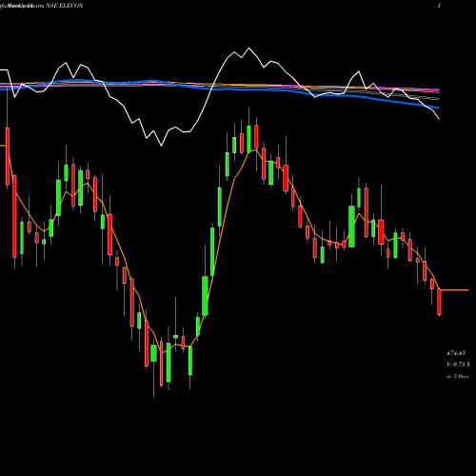The image size is (476, 476).
Task: Select the 474.45 price label
Action: [456, 353]
